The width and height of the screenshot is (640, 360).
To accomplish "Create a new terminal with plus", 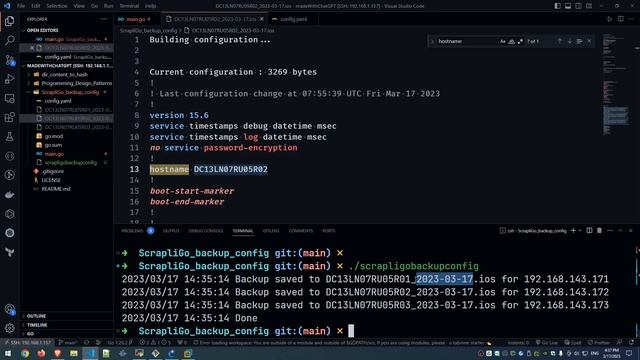I will click(573, 231).
